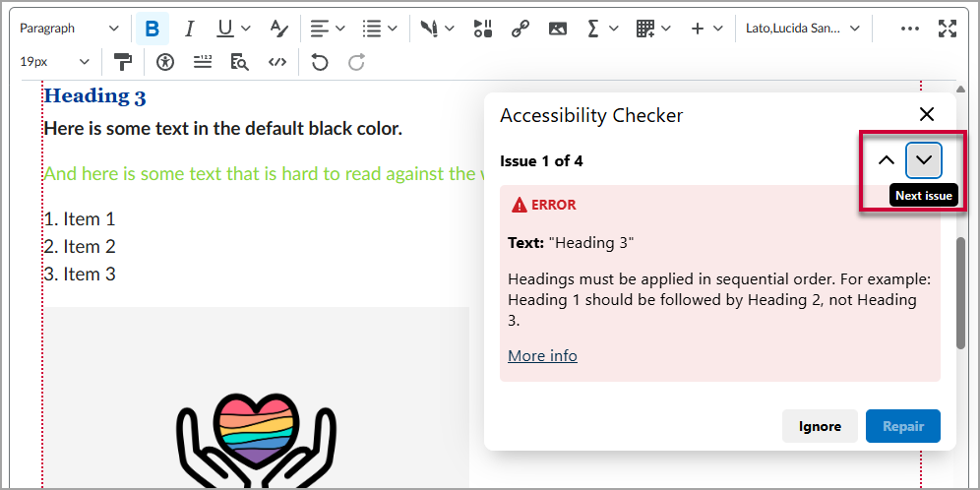
Task: Close the Accessibility Checker panel
Action: [x=926, y=114]
